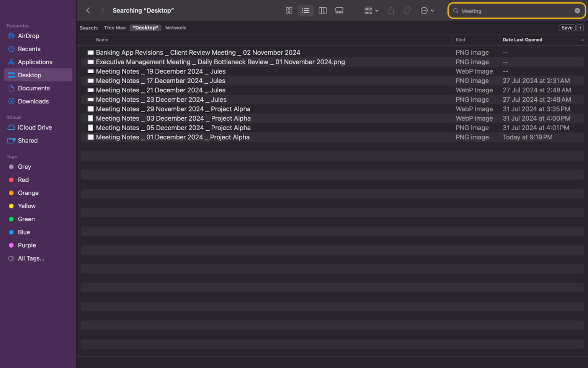Select AirDrop in the sidebar

coord(28,36)
